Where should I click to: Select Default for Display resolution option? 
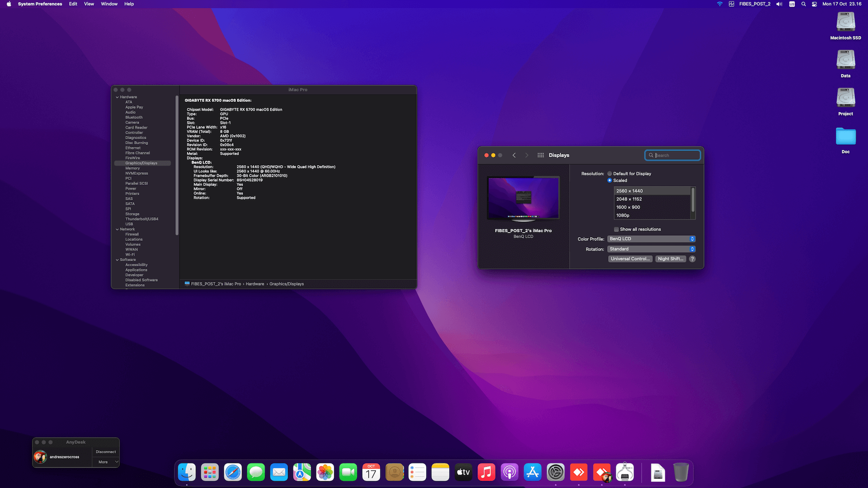(x=610, y=174)
